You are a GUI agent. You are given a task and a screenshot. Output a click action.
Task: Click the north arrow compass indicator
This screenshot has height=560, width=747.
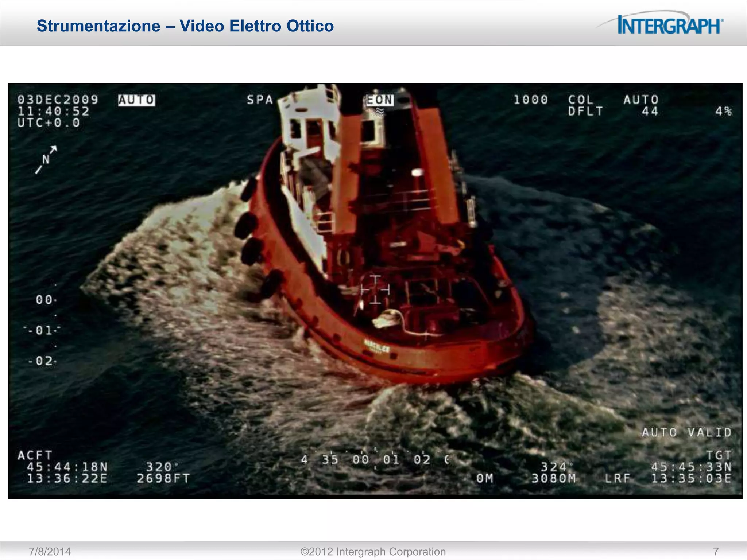pos(46,160)
